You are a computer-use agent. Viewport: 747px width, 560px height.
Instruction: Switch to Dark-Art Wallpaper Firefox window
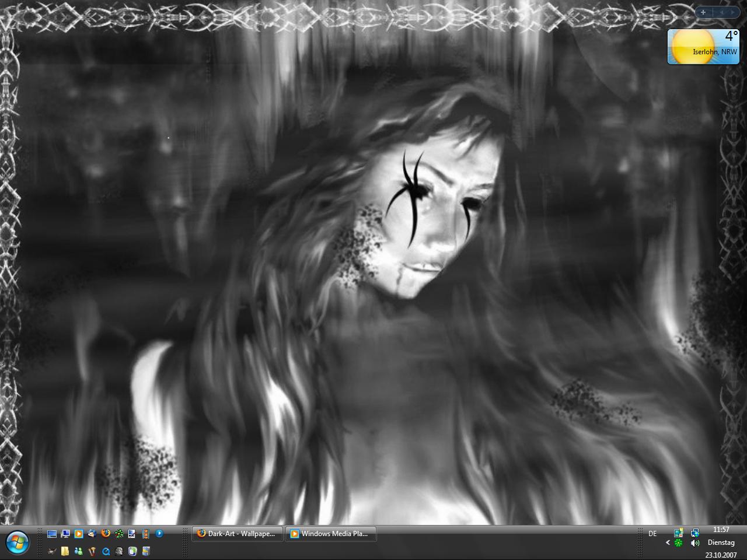(x=237, y=534)
